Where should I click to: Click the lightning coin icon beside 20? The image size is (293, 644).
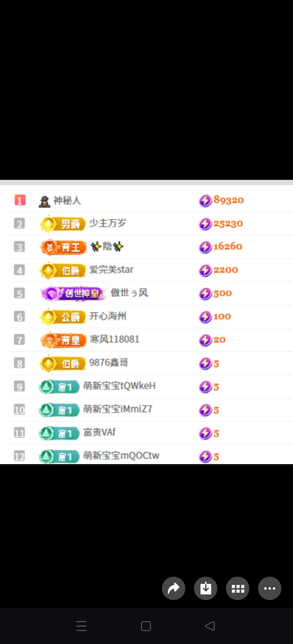click(205, 340)
